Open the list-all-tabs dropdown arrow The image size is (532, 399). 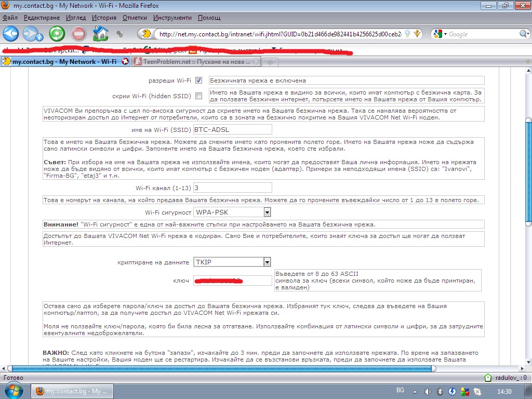(x=527, y=62)
